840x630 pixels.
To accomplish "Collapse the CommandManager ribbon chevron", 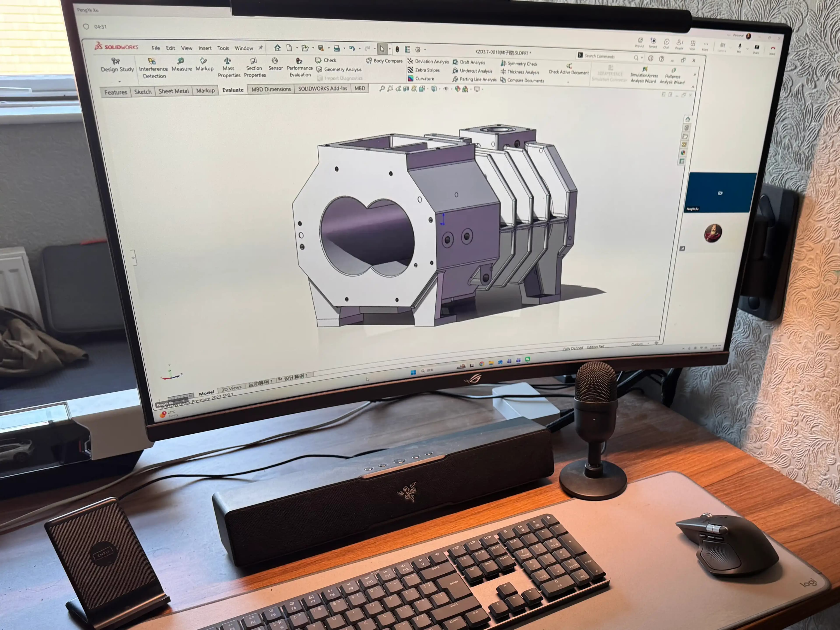I will tap(693, 87).
